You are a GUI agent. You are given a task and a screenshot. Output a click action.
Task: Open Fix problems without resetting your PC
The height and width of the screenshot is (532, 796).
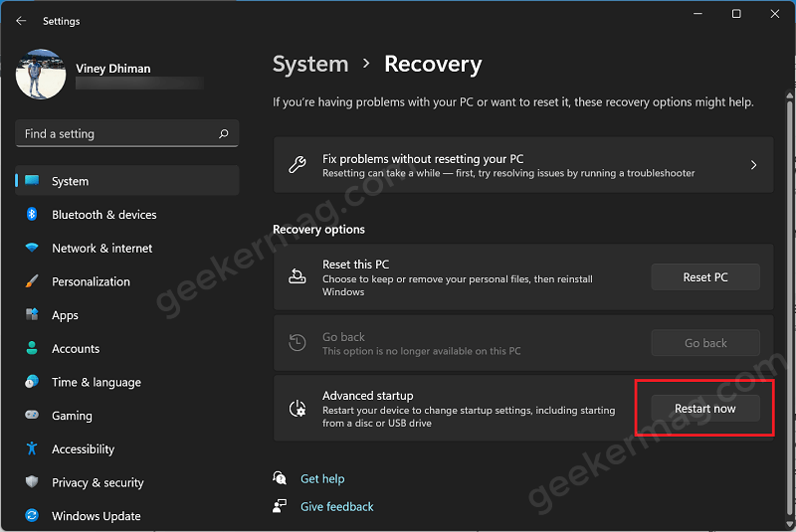click(x=523, y=165)
